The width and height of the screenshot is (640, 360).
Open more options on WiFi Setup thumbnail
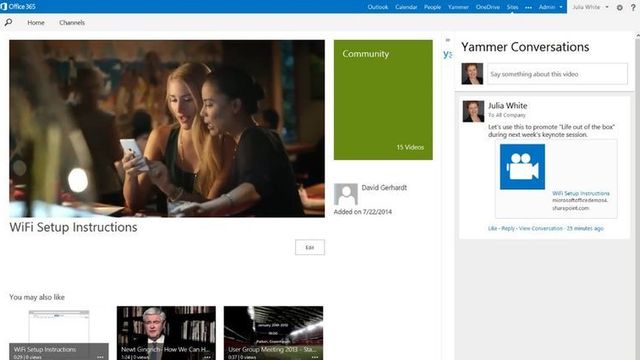coord(100,357)
